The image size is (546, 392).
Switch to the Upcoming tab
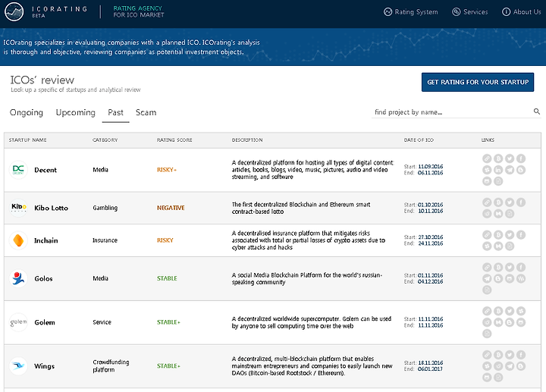point(76,112)
